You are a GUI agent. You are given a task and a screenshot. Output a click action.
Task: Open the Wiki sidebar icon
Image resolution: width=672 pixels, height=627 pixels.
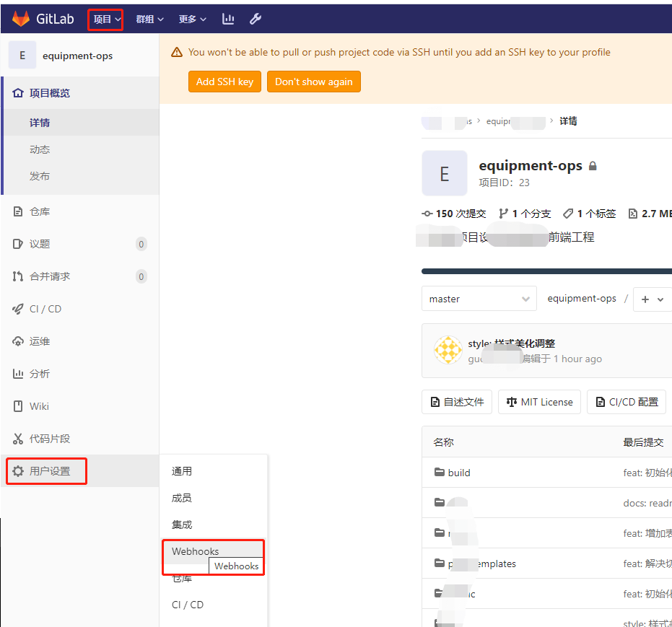tap(17, 405)
